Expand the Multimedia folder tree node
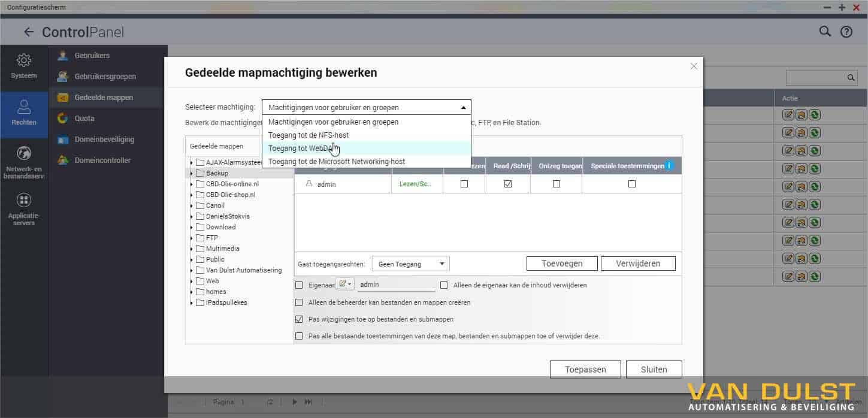Screen dimensions: 868x418 pos(191,249)
